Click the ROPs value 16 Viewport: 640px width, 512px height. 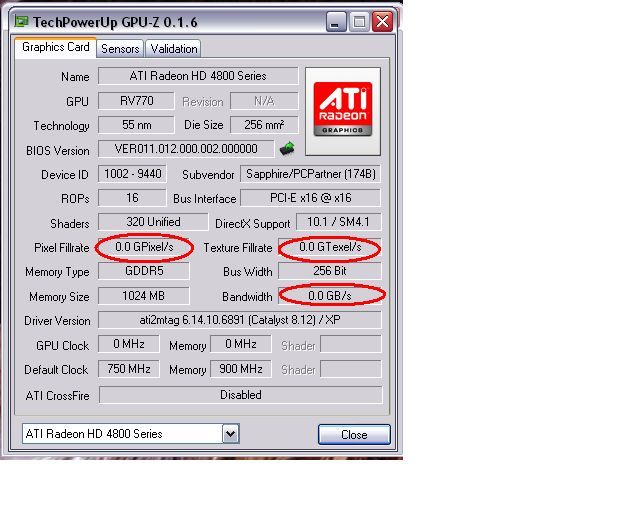132,198
